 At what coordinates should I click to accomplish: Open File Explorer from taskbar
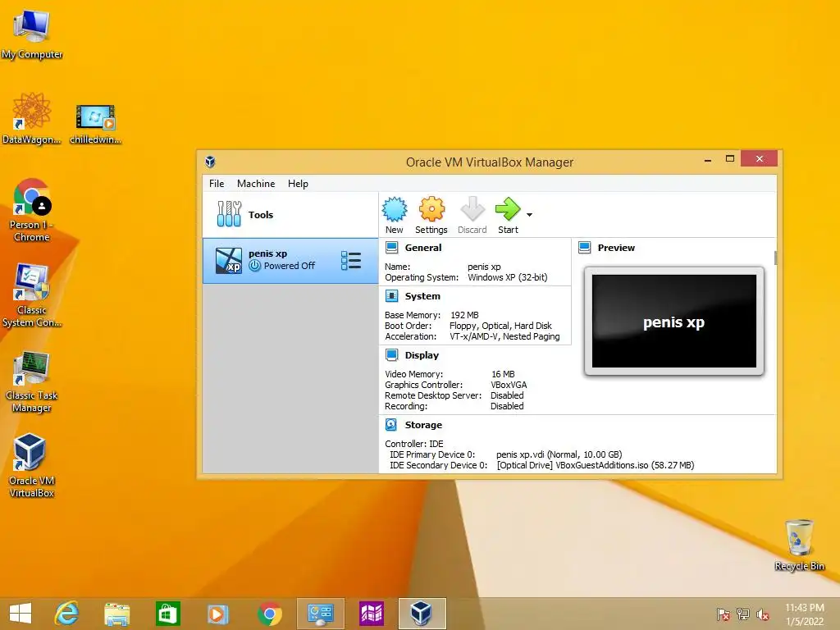116,614
